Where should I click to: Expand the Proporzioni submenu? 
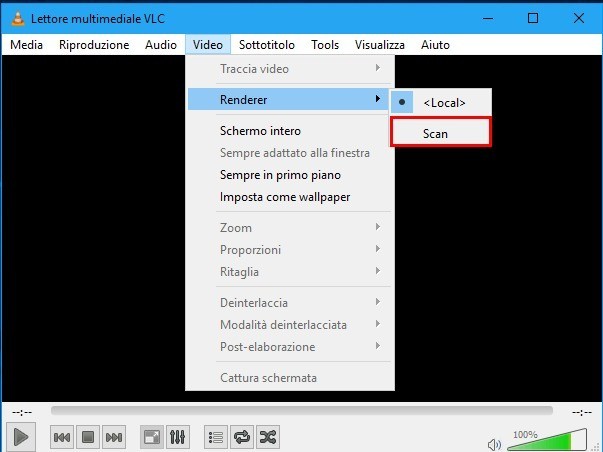tap(288, 249)
